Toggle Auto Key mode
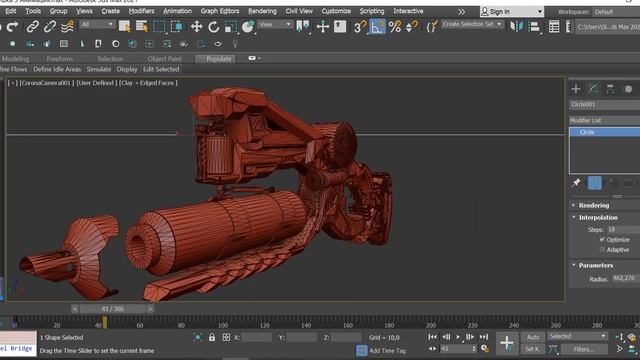640x360 pixels. click(533, 337)
